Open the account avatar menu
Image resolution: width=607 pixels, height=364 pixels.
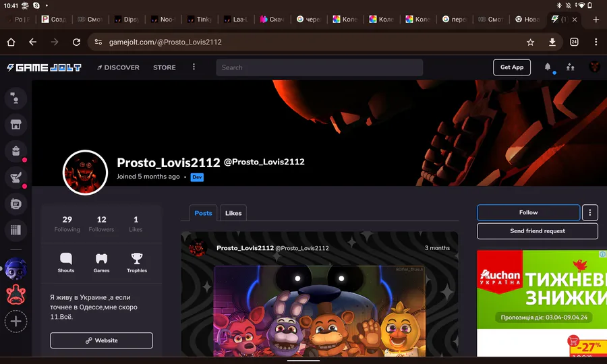[595, 67]
